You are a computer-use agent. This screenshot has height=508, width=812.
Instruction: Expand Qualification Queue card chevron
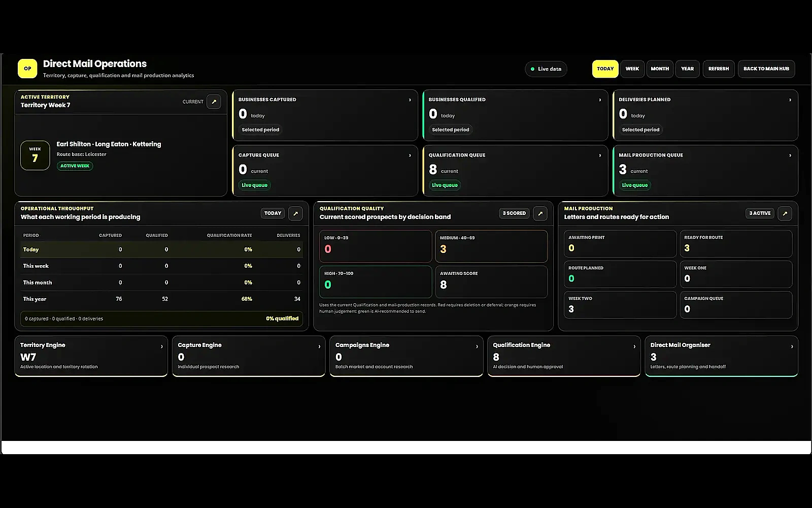[600, 155]
